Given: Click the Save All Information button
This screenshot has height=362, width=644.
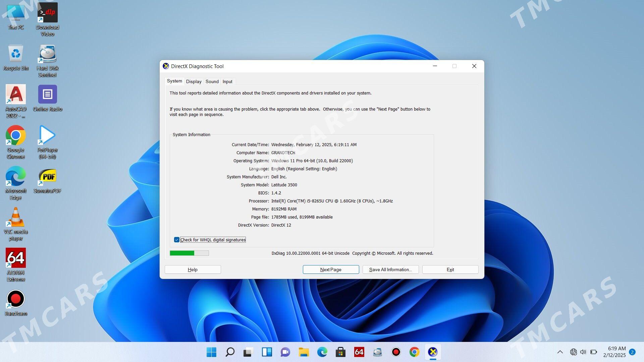Looking at the screenshot, I should (x=390, y=269).
